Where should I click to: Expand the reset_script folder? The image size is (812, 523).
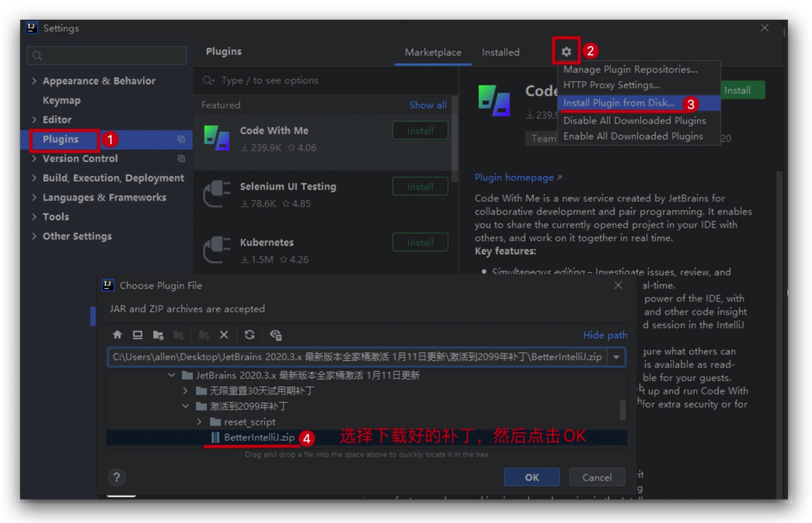[x=199, y=421]
